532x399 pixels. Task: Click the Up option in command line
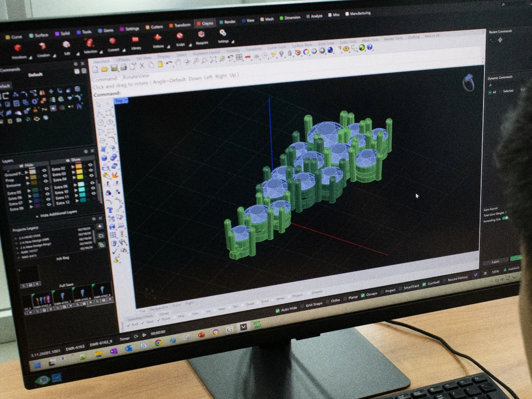pyautogui.click(x=233, y=75)
